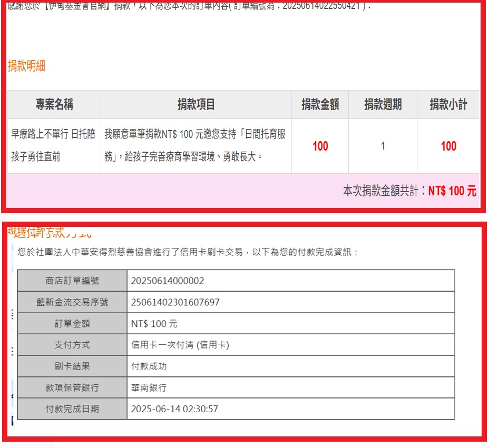
Task: Select the red 100 under 捐款小計
Action: click(448, 146)
